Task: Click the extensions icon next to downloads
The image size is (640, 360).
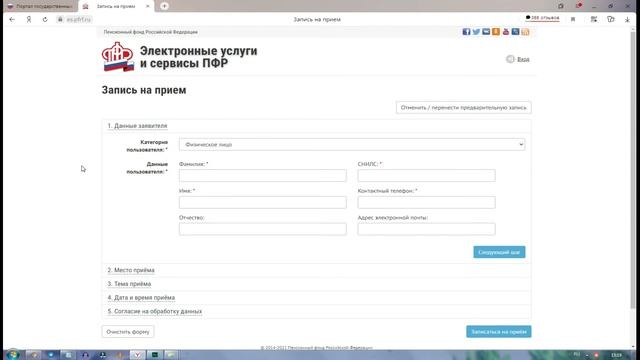Action: click(611, 19)
